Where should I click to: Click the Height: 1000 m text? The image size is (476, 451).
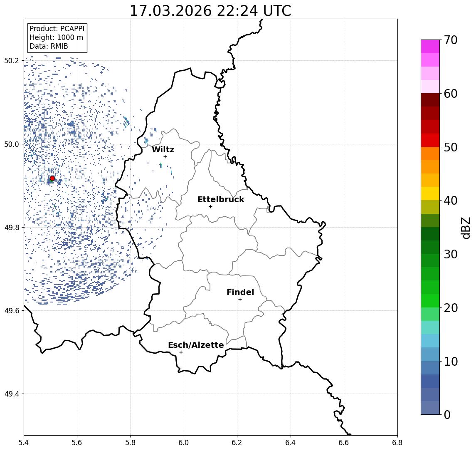56,37
